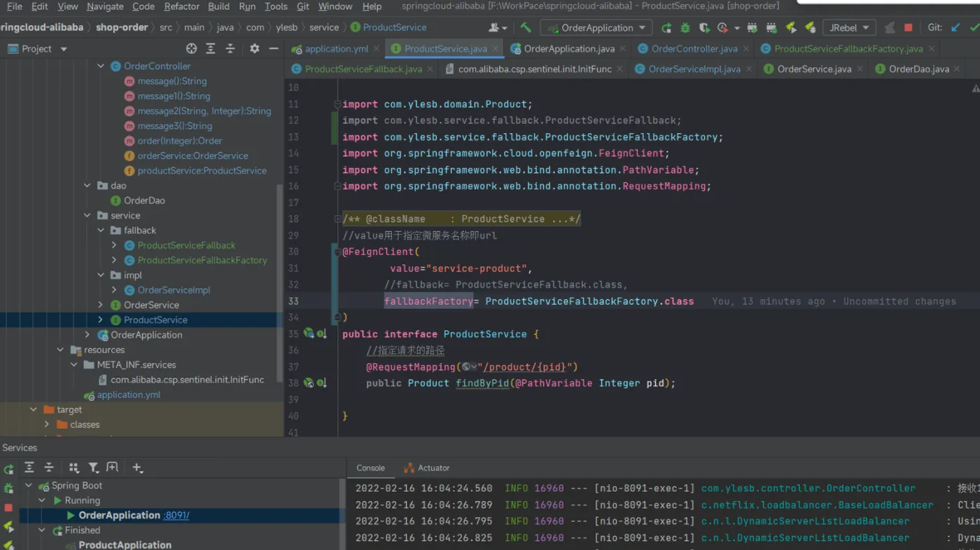
Task: Collapse the dao folder in Project tree
Action: [x=87, y=186]
